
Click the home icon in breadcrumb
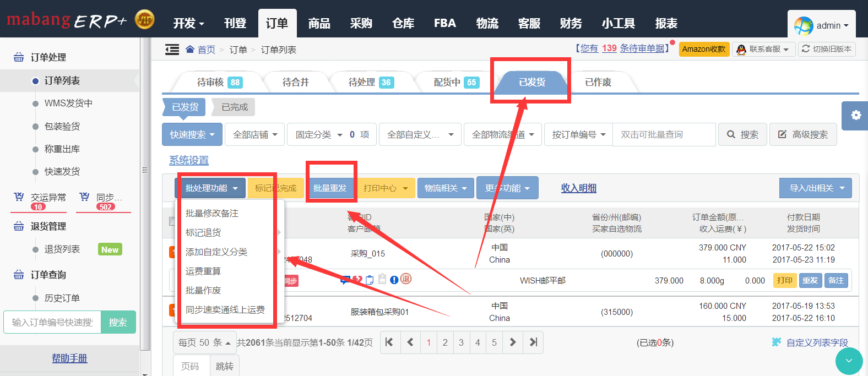[190, 50]
